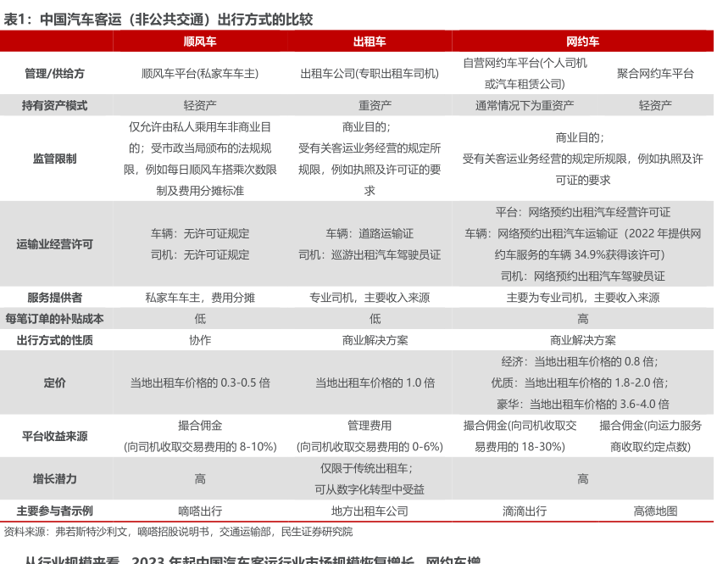Select the 顺风车 column header
Screen dimensions: 728x564
tap(199, 42)
